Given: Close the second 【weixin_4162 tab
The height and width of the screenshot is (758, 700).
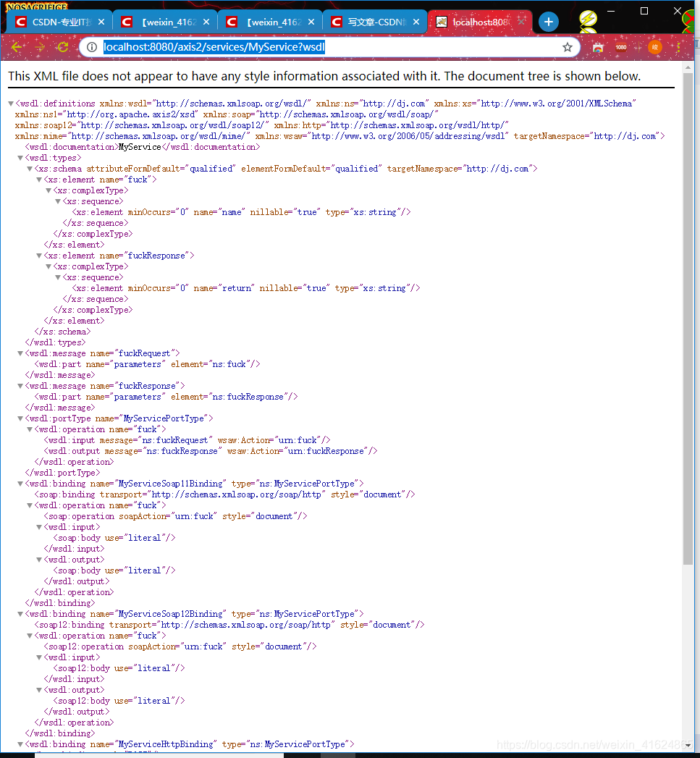Looking at the screenshot, I should pyautogui.click(x=311, y=22).
